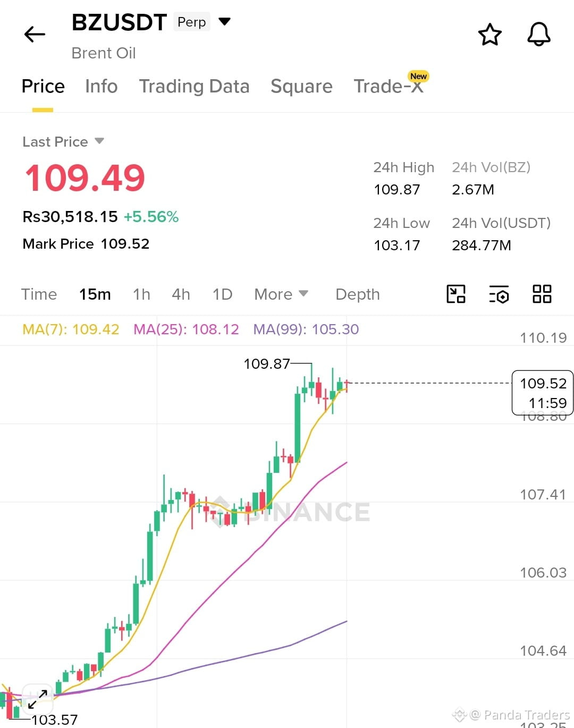Switch to the Trading Data tab
Image resolution: width=574 pixels, height=728 pixels.
194,86
